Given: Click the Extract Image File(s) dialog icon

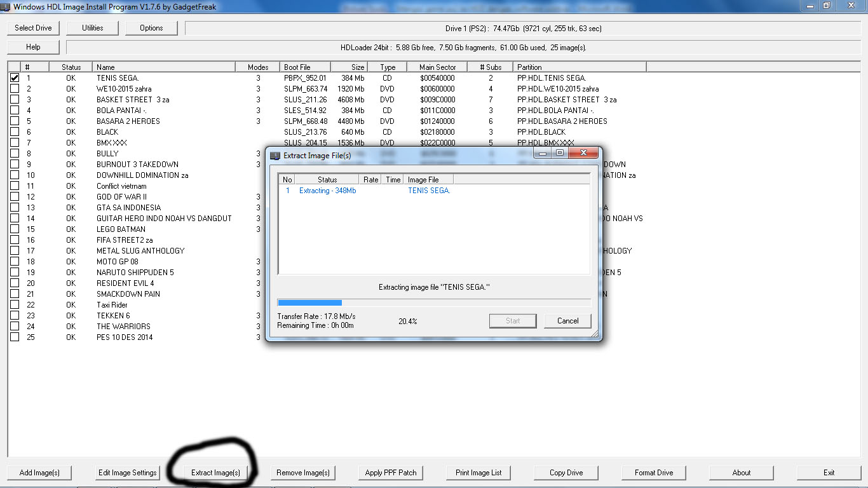Looking at the screenshot, I should [x=275, y=154].
